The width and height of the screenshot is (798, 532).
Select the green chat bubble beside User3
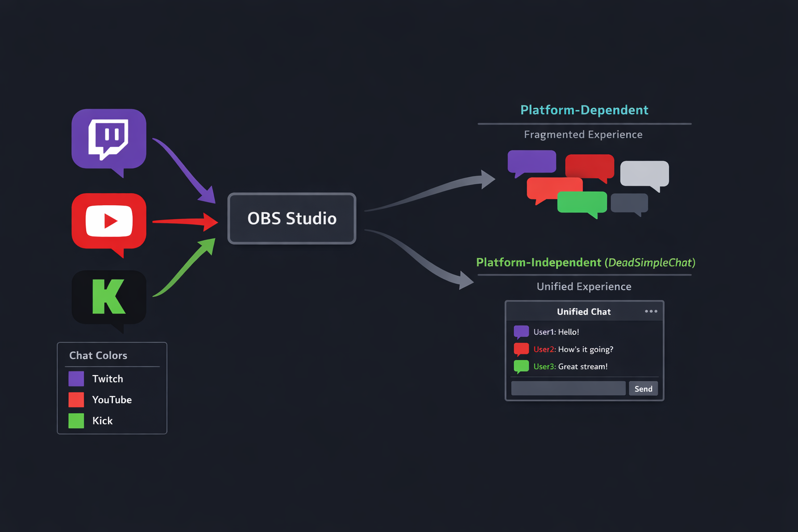(x=521, y=366)
